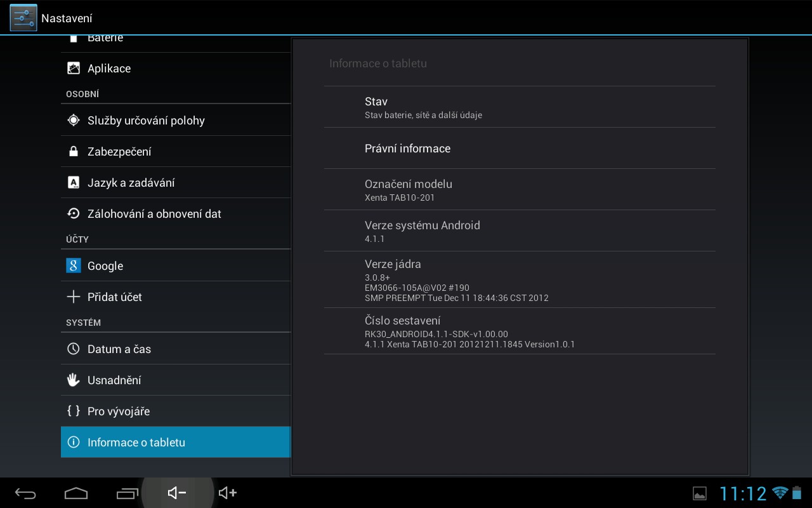Tap the Číslo sestavení build number row

[x=520, y=331]
